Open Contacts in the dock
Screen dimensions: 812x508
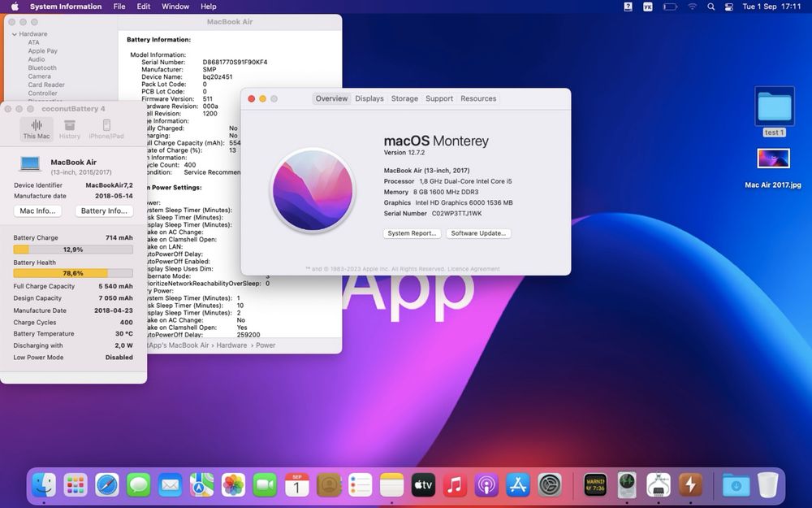point(328,486)
